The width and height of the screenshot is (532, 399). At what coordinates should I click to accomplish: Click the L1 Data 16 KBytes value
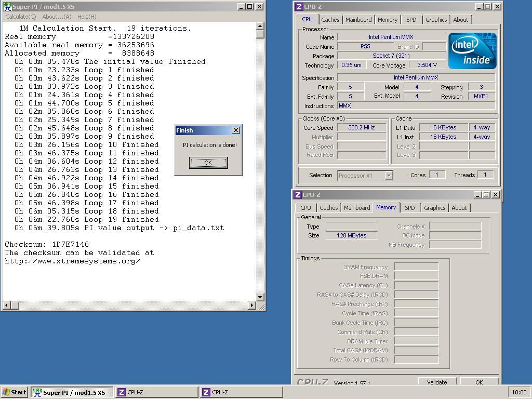(x=444, y=128)
